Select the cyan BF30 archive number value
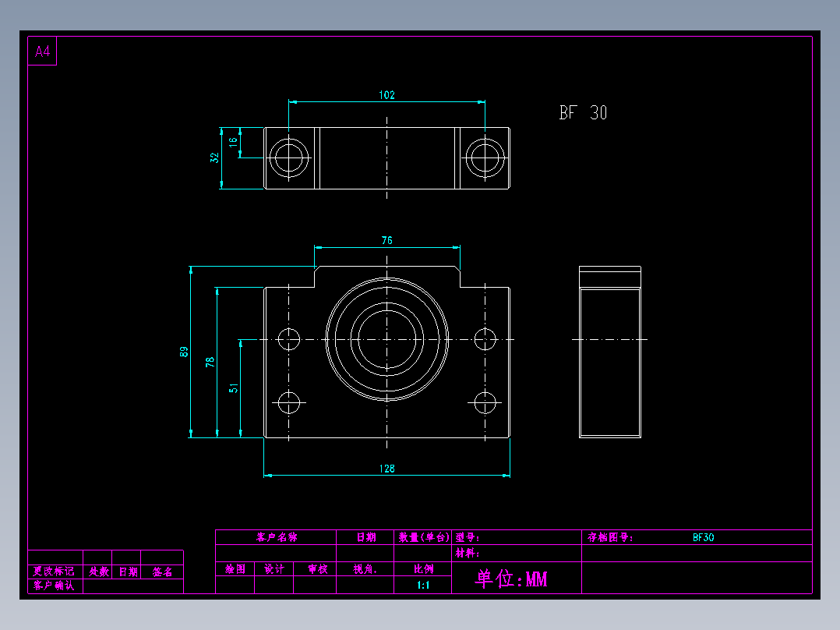 (x=703, y=537)
